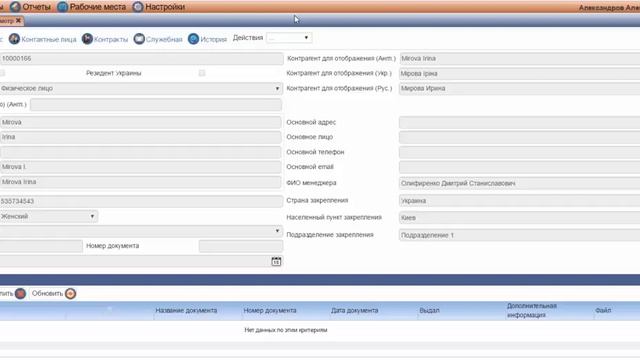Open the Настройки menu

coord(165,7)
